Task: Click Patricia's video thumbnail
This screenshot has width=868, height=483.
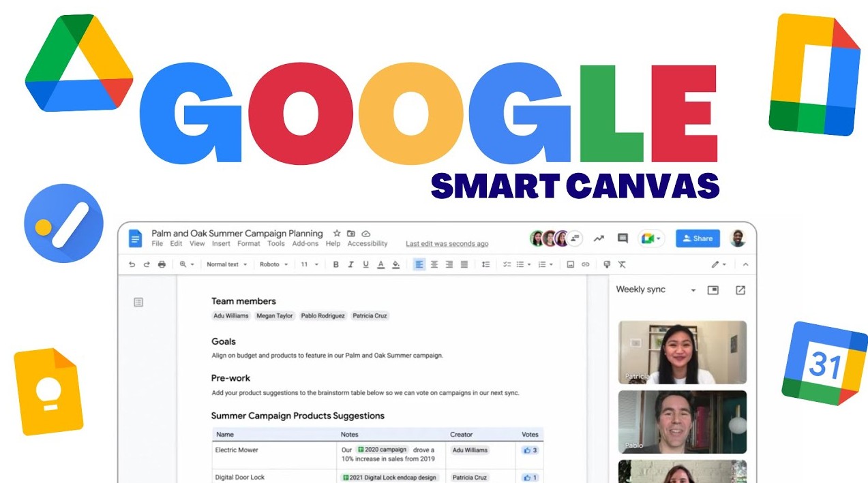Action: (682, 352)
